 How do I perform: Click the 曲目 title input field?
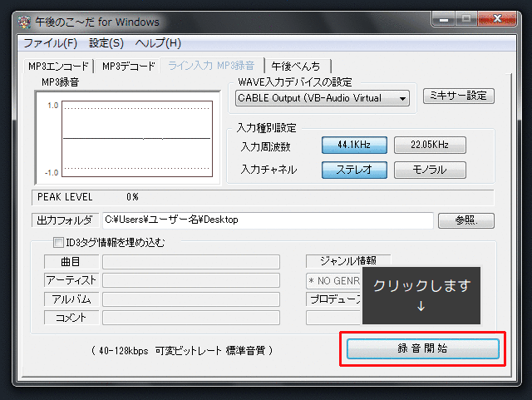tap(190, 262)
